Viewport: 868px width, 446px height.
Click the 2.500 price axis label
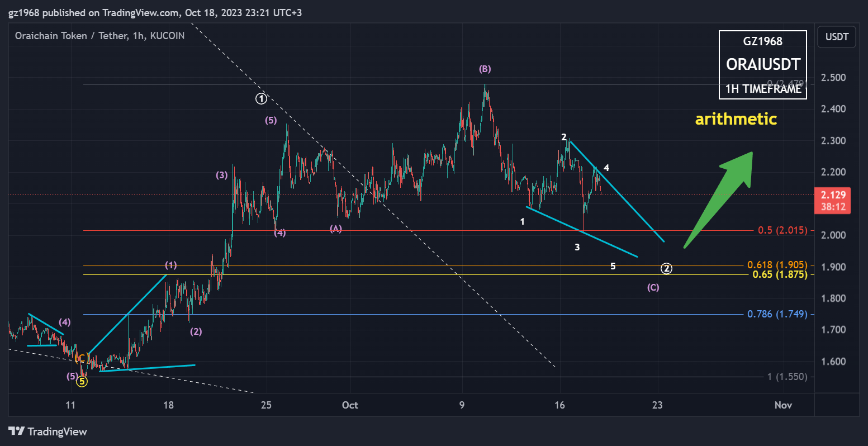(x=833, y=77)
